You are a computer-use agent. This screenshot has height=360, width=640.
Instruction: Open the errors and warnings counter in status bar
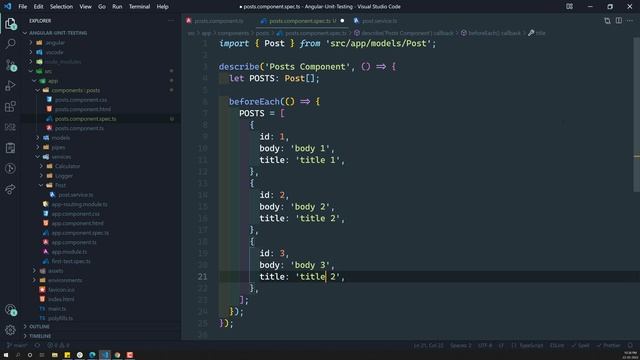tap(58, 345)
